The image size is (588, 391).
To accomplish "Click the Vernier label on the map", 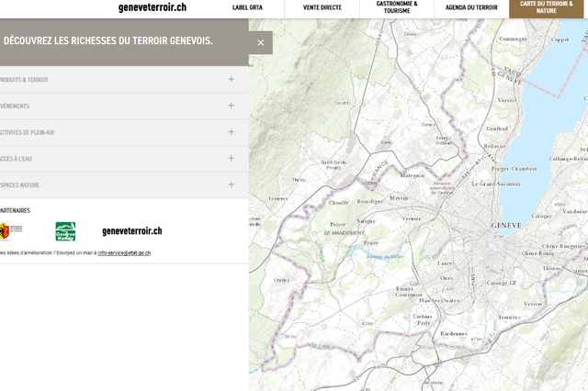I will [411, 218].
